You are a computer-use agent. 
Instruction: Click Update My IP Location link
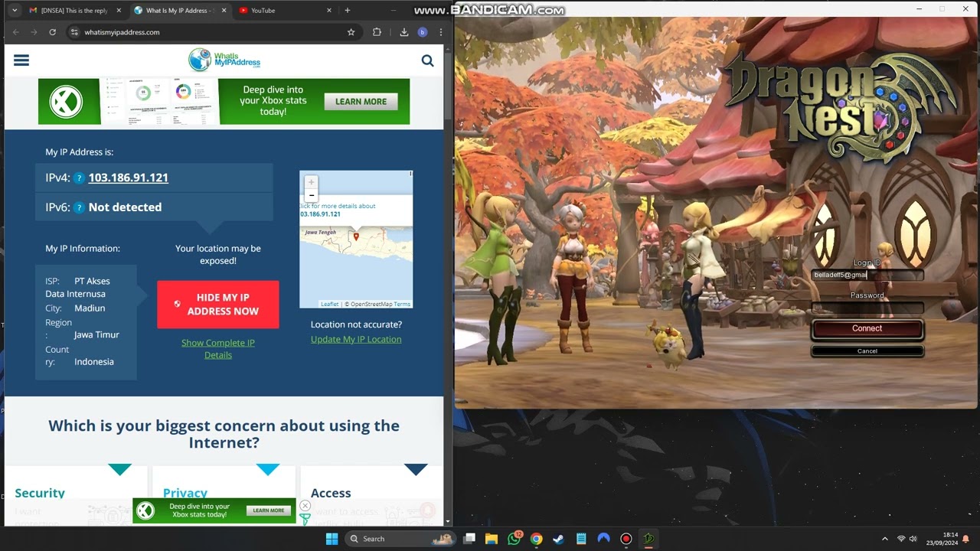(356, 339)
